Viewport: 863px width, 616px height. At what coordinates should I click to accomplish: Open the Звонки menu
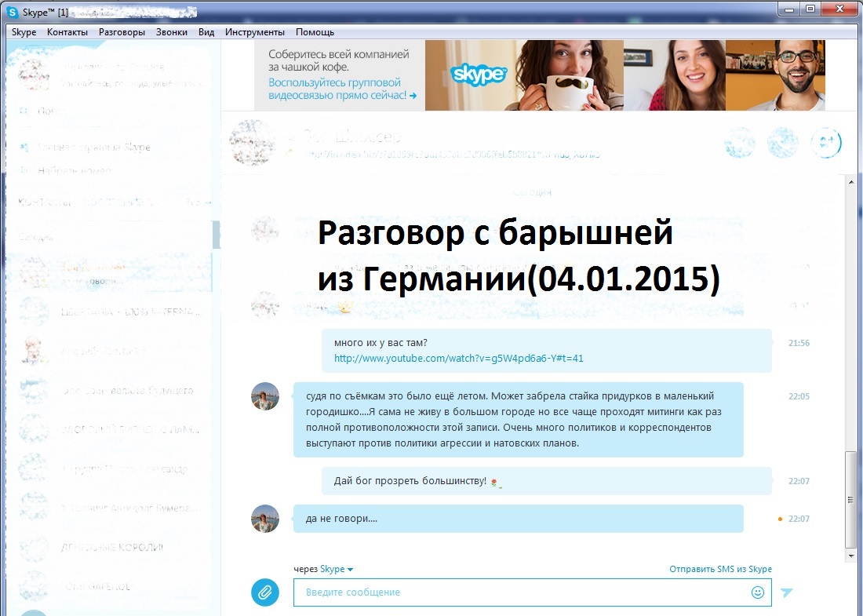171,32
